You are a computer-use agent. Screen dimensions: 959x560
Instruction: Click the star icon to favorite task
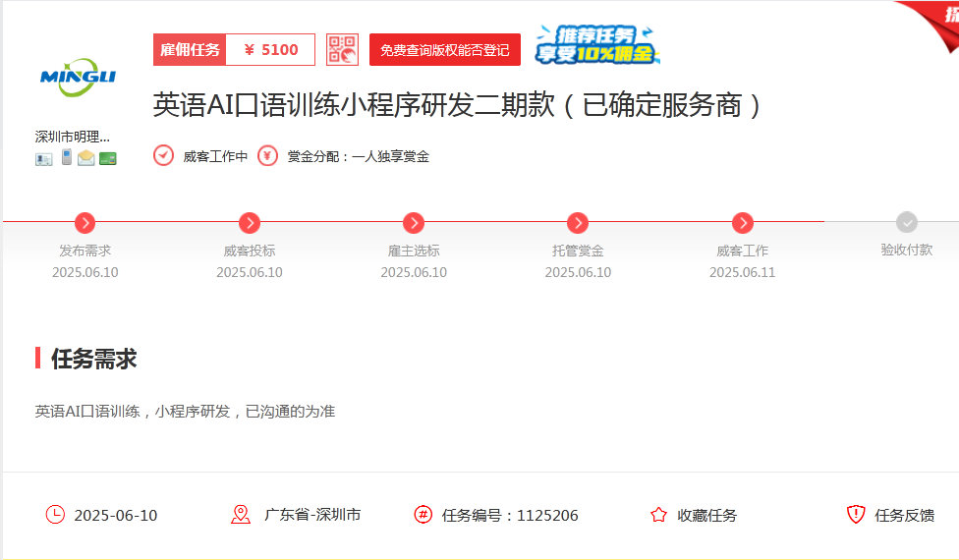coord(658,515)
